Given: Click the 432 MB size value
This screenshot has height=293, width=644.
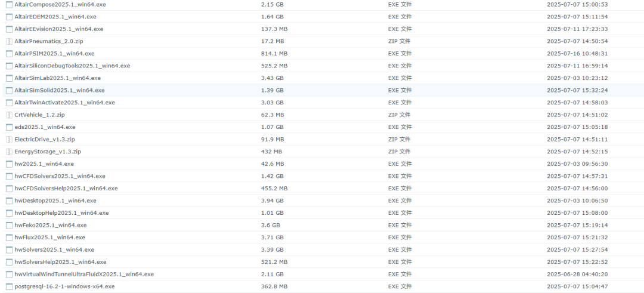Looking at the screenshot, I should coord(271,152).
